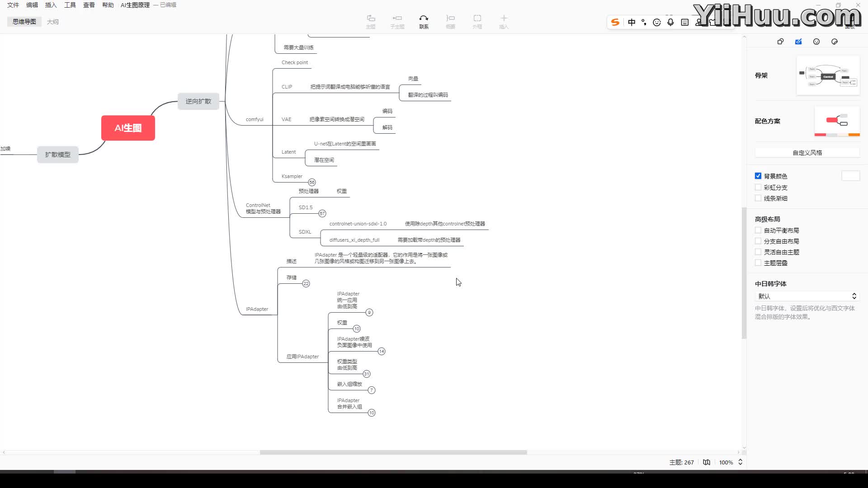Open the zoom 100% stepper
868x488 pixels.
[x=741, y=462]
